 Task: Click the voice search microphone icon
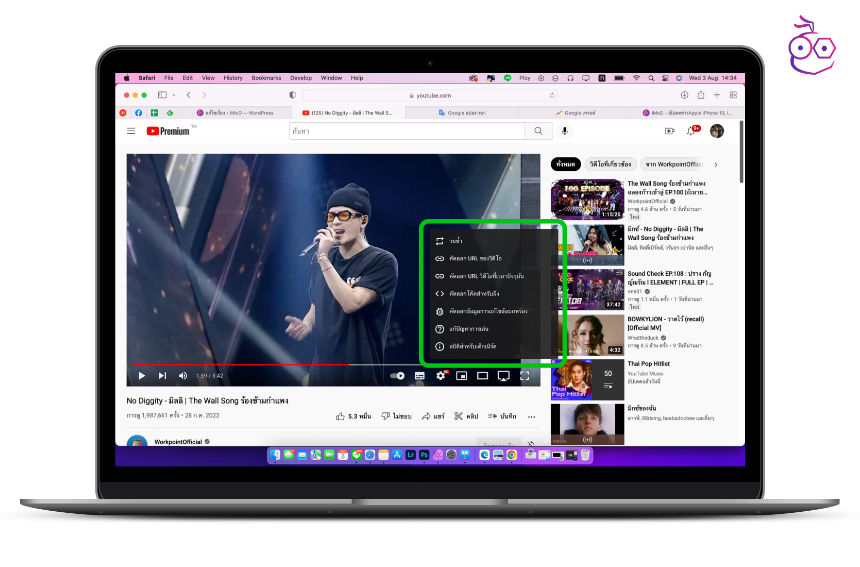565,131
